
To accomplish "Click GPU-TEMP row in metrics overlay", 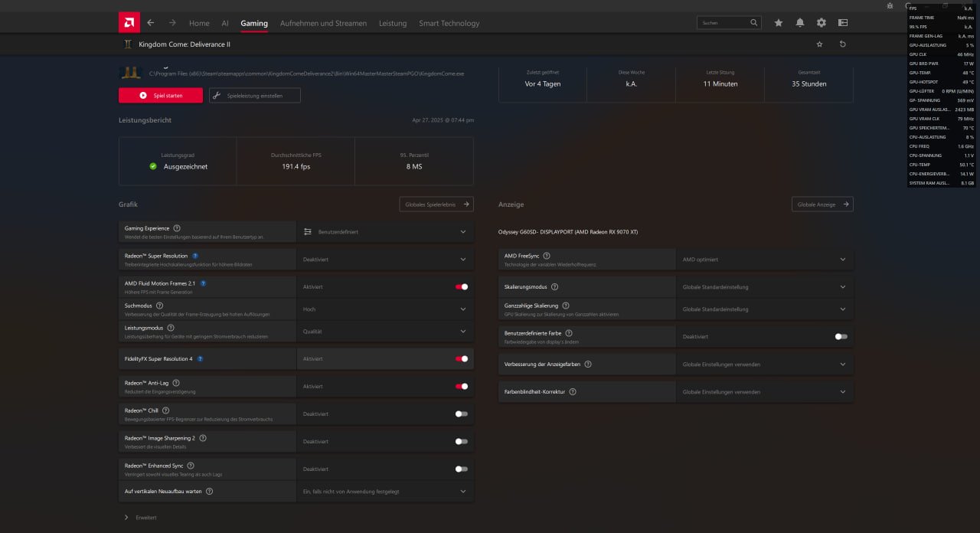I will coord(942,73).
